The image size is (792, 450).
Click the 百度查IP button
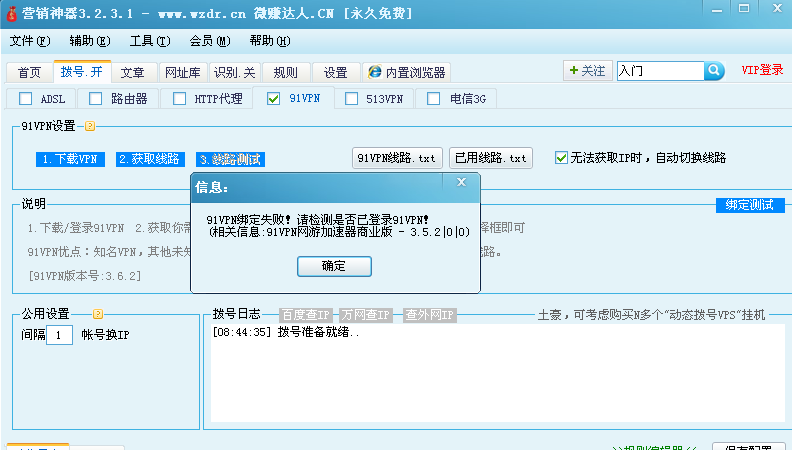[x=306, y=315]
